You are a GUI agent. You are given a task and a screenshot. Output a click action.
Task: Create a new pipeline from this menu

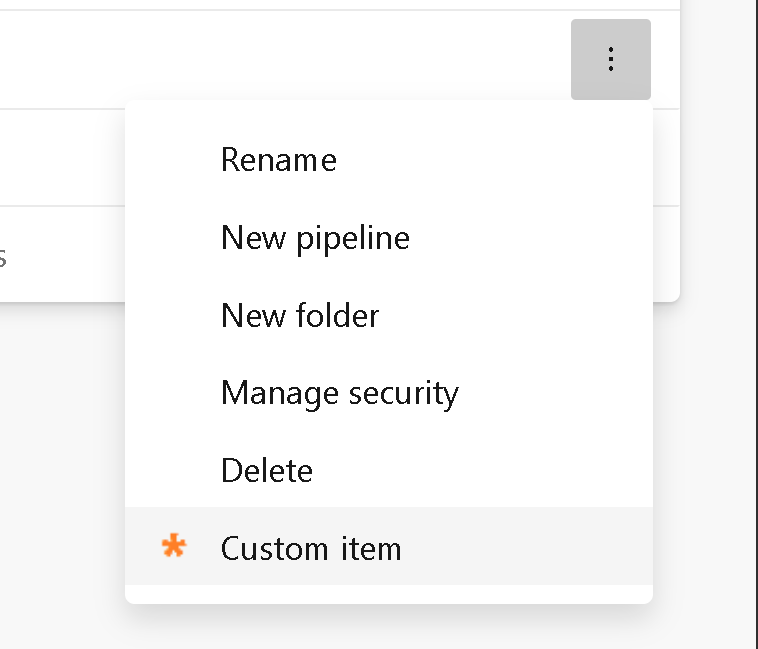coord(315,238)
